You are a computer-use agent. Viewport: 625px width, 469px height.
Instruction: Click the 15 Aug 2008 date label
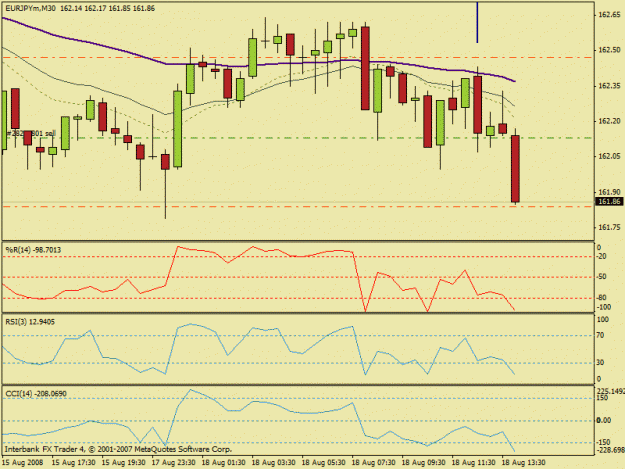coord(22,463)
